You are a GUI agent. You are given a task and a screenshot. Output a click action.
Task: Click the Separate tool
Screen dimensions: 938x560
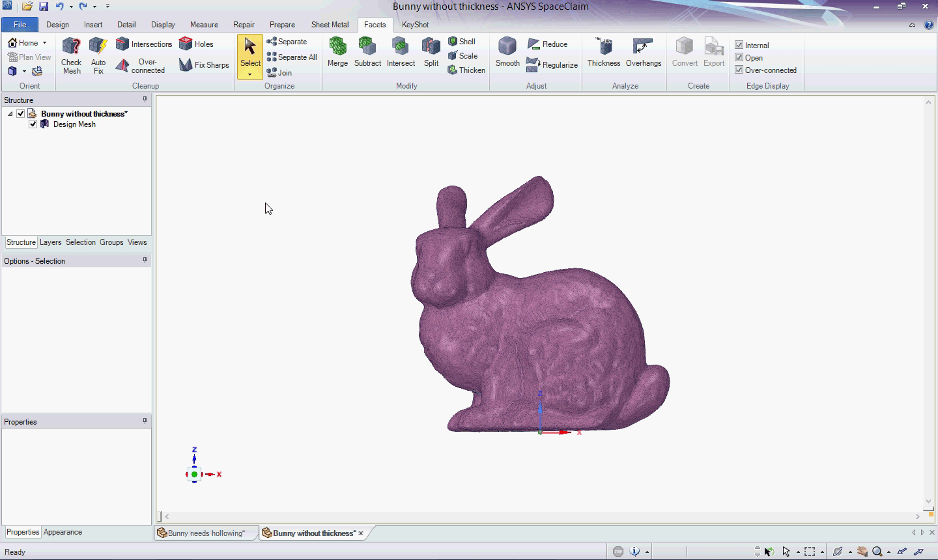[287, 42]
